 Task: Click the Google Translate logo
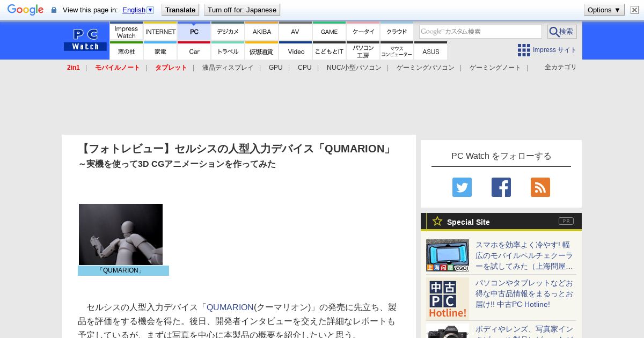(x=25, y=10)
